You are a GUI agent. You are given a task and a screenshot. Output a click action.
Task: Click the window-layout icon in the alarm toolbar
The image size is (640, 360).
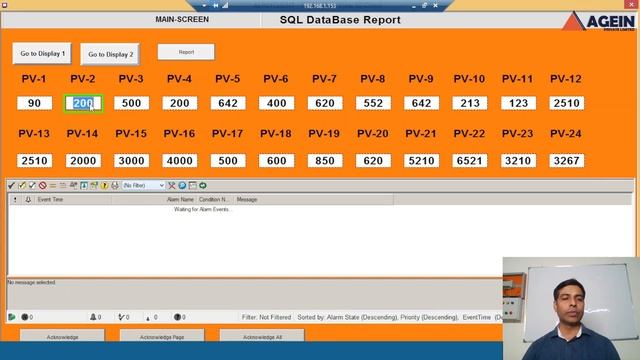tap(192, 186)
